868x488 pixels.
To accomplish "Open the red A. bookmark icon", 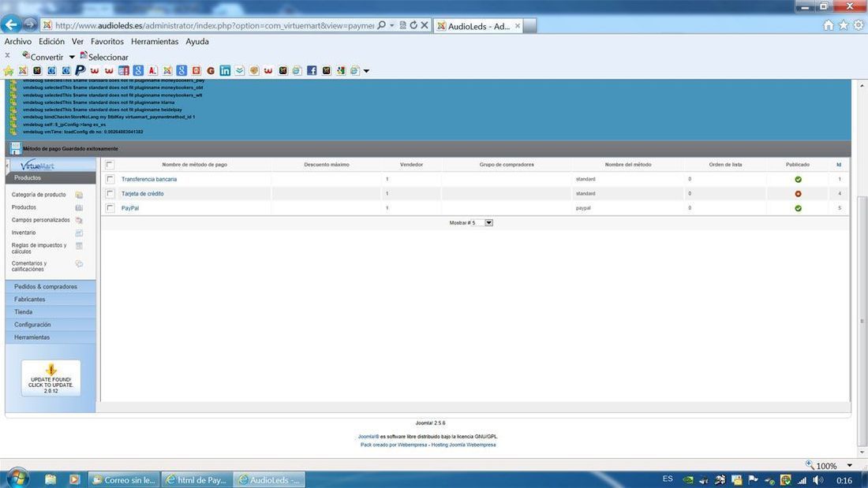I will pos(153,70).
